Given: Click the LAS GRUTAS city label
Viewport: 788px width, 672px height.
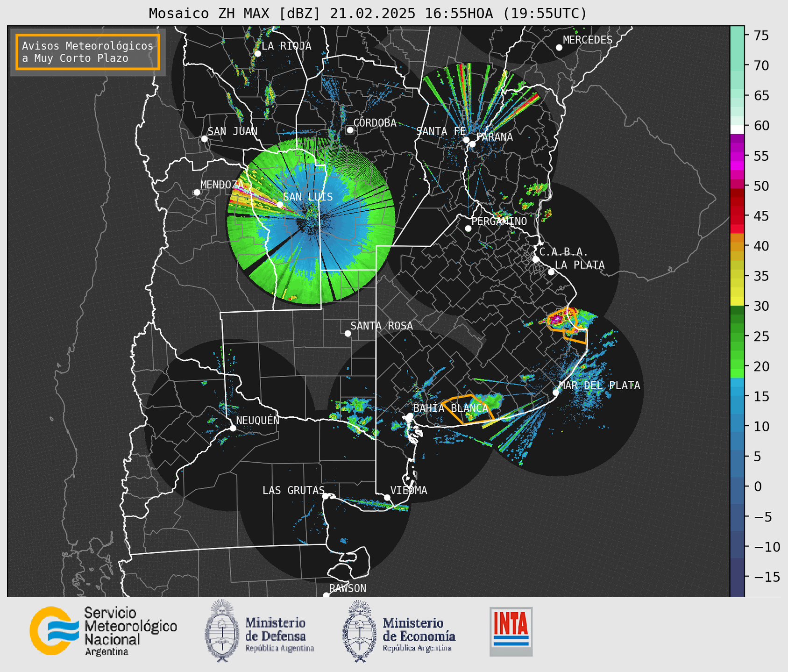Looking at the screenshot, I should [x=293, y=490].
